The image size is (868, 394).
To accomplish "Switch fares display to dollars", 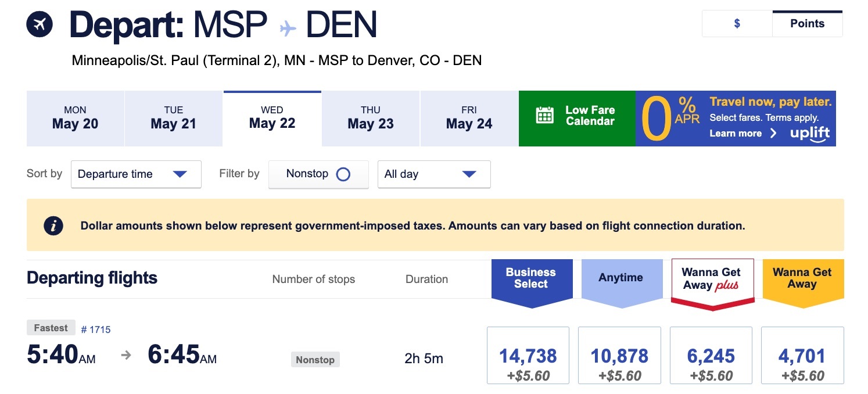I will pyautogui.click(x=736, y=23).
